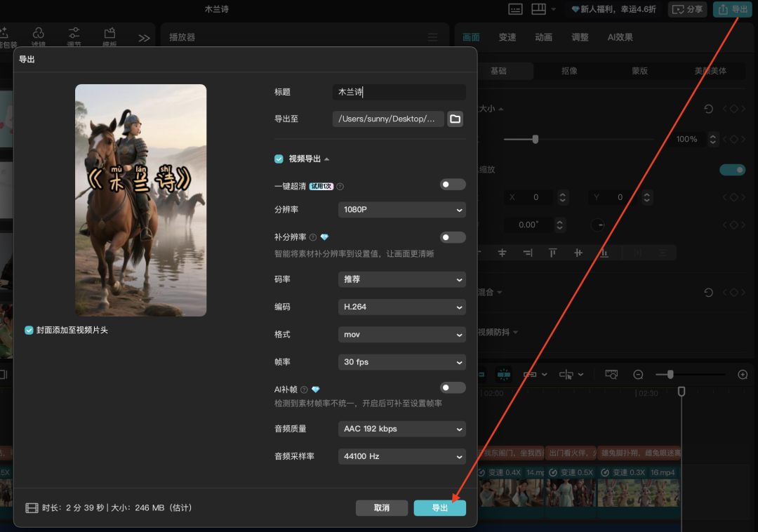Toggle the 一键超清 switch on
Image resolution: width=758 pixels, height=532 pixels.
coord(453,185)
